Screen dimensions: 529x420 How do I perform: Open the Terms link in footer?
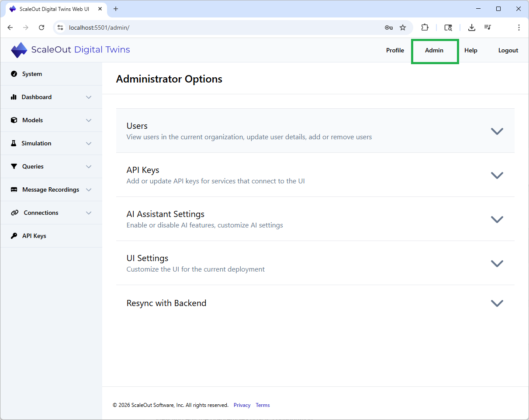pyautogui.click(x=263, y=405)
